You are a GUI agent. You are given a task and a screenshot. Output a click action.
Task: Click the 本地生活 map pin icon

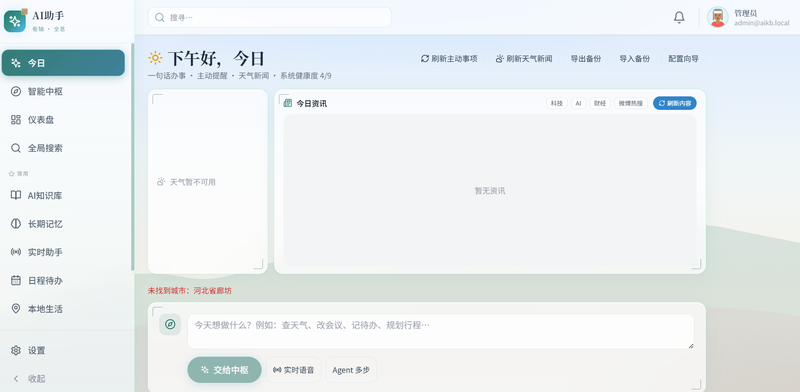click(16, 309)
